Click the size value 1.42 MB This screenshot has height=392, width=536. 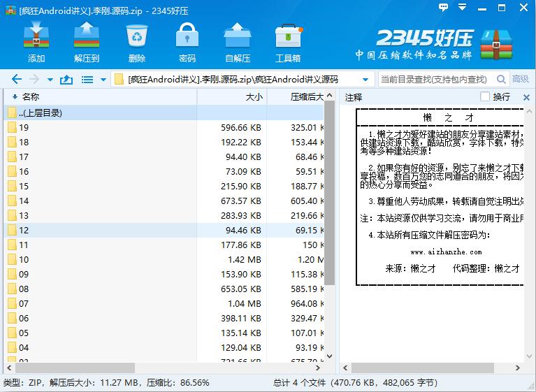tap(245, 260)
